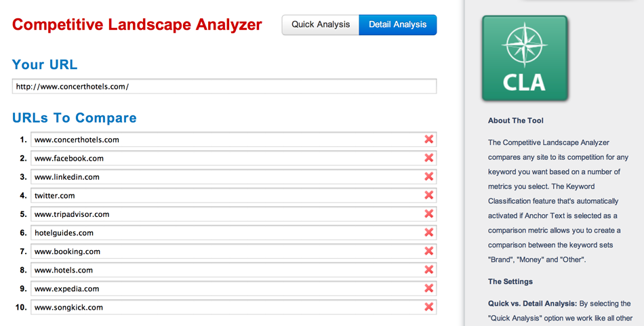Viewport: 644px width, 326px height.
Task: Edit the www.expedia.com field
Action: [x=233, y=289]
